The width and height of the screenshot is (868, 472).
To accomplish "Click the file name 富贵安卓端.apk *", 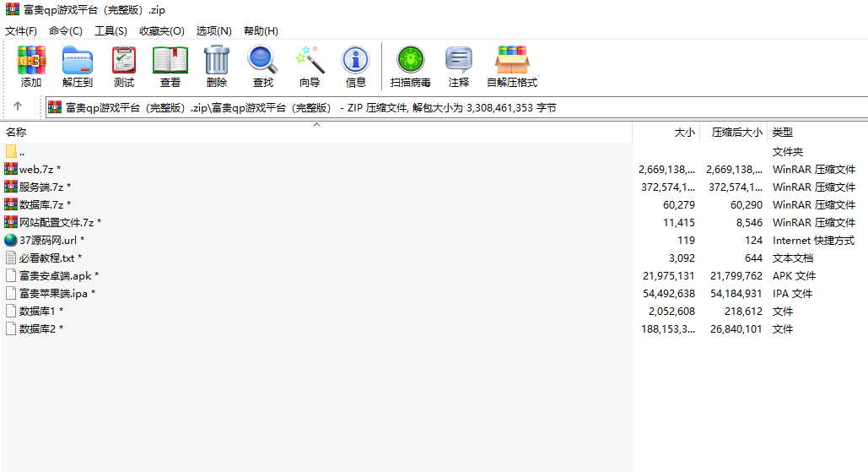I will click(x=59, y=276).
